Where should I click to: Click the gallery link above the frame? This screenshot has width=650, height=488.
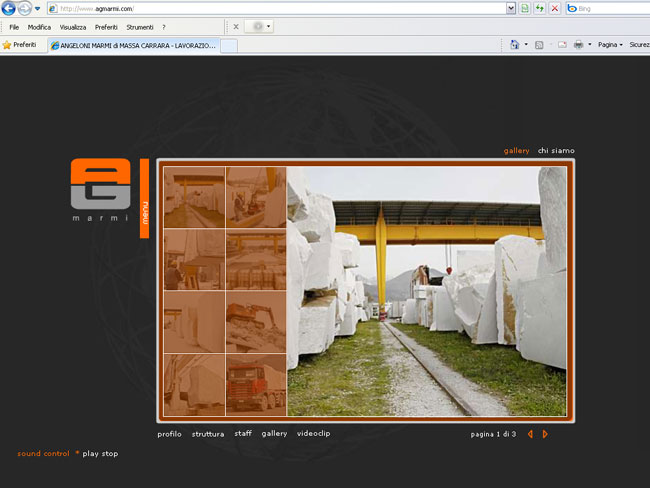[517, 151]
